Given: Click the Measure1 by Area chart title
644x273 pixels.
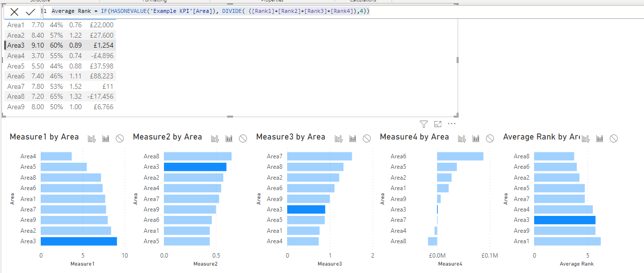Looking at the screenshot, I should (x=44, y=137).
